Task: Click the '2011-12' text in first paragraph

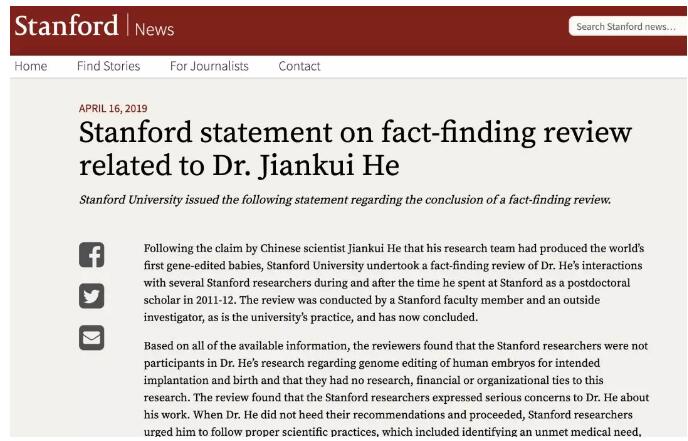Action: click(214, 300)
